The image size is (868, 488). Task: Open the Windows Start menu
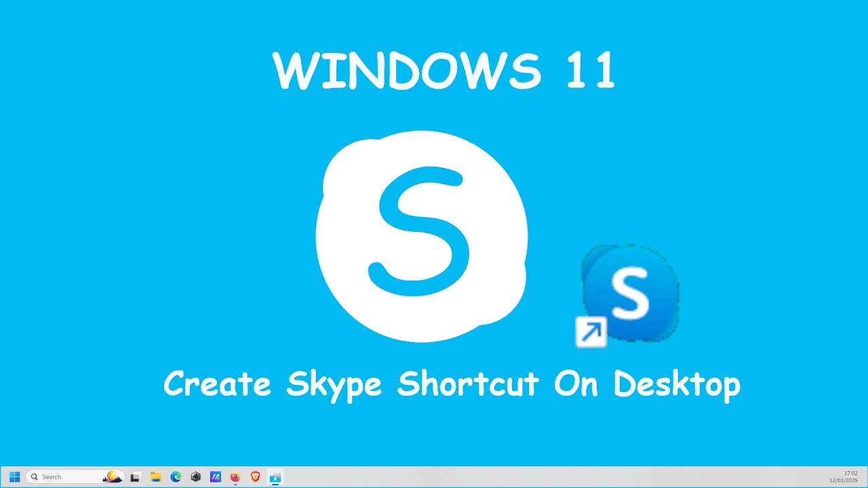click(14, 477)
